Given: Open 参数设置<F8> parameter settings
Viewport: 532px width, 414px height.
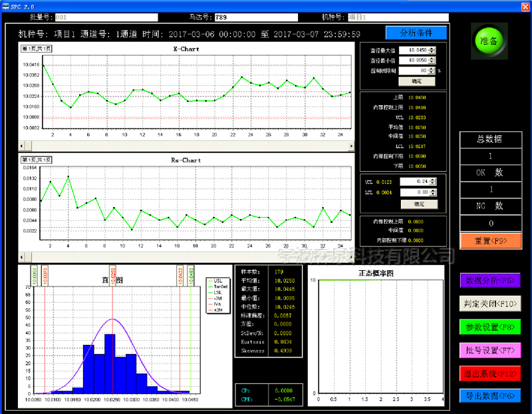Looking at the screenshot, I should [491, 327].
